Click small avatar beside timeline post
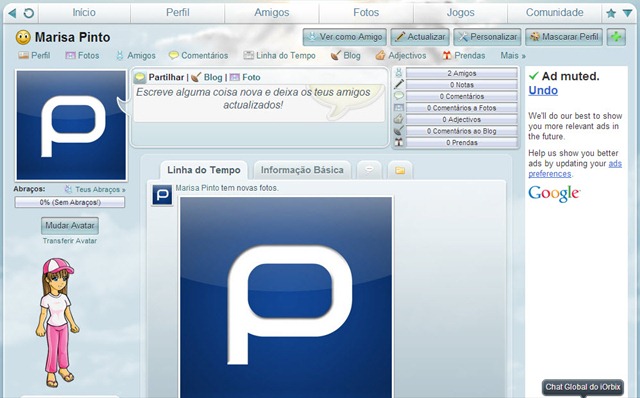Image resolution: width=640 pixels, height=398 pixels. point(162,196)
